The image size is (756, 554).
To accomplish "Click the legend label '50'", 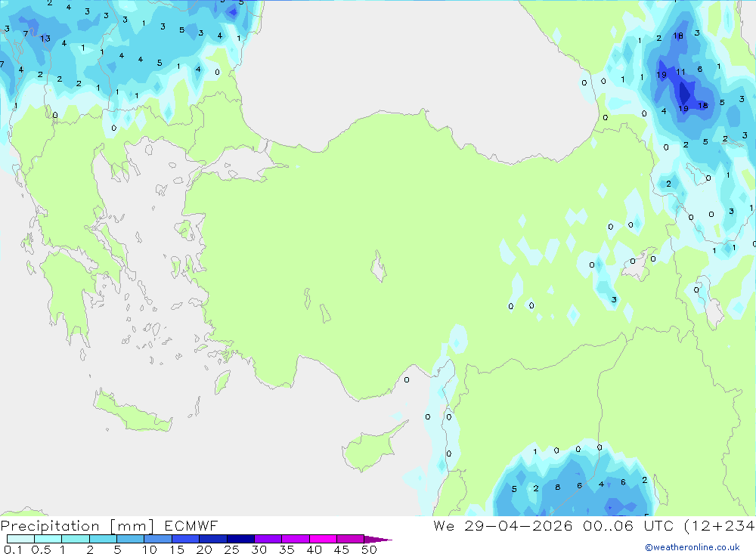I will [x=369, y=549].
